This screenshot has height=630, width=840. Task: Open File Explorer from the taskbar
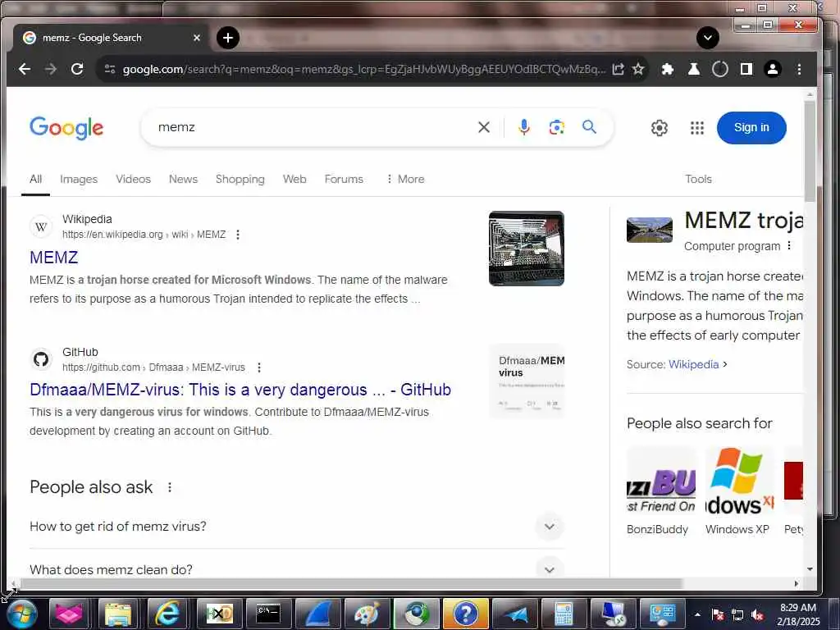tap(118, 614)
